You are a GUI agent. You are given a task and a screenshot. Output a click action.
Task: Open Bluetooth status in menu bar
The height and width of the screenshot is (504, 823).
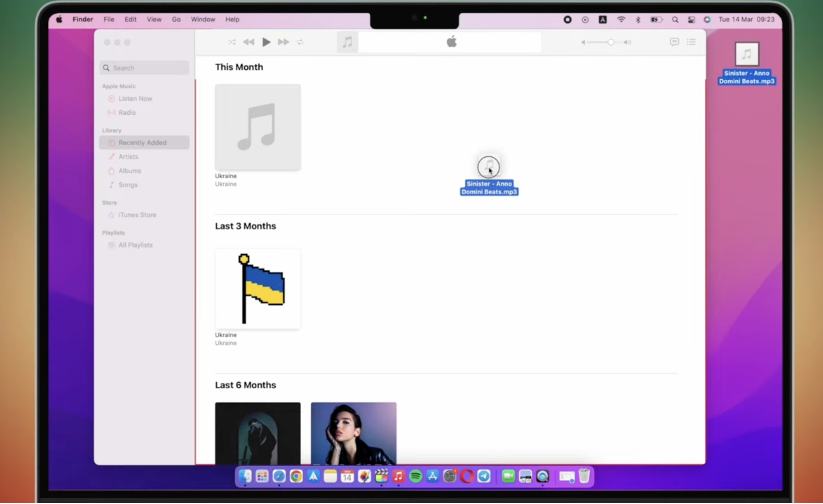[638, 20]
